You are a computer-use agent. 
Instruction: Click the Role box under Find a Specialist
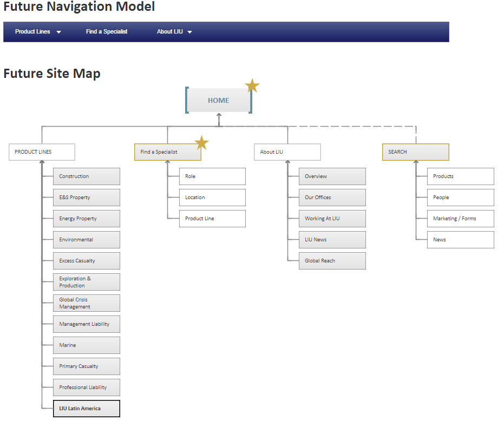tap(212, 176)
